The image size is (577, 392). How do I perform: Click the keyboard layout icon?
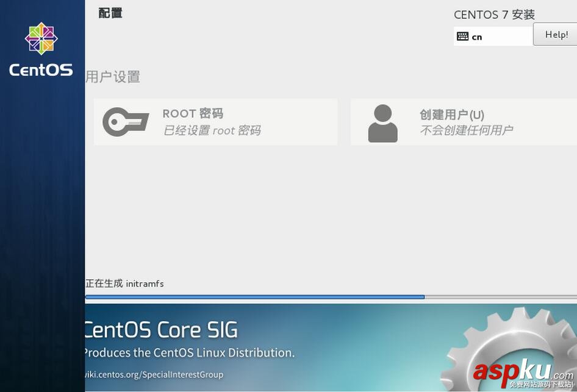(462, 37)
